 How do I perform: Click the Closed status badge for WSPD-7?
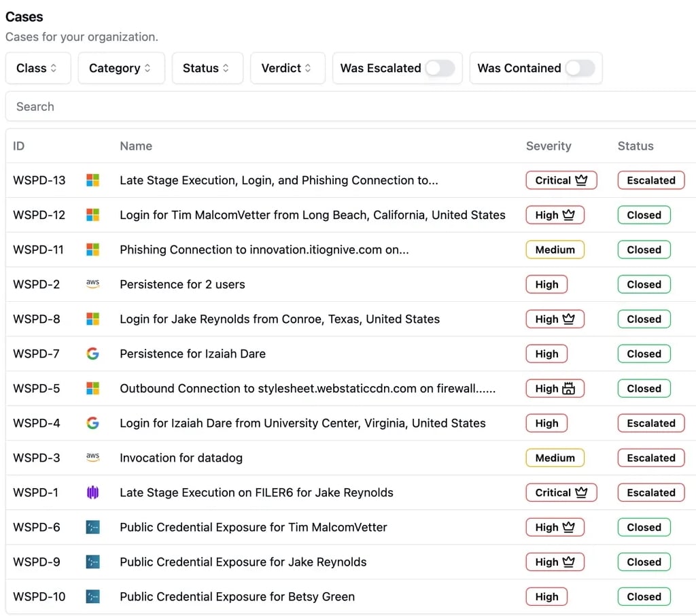(644, 354)
